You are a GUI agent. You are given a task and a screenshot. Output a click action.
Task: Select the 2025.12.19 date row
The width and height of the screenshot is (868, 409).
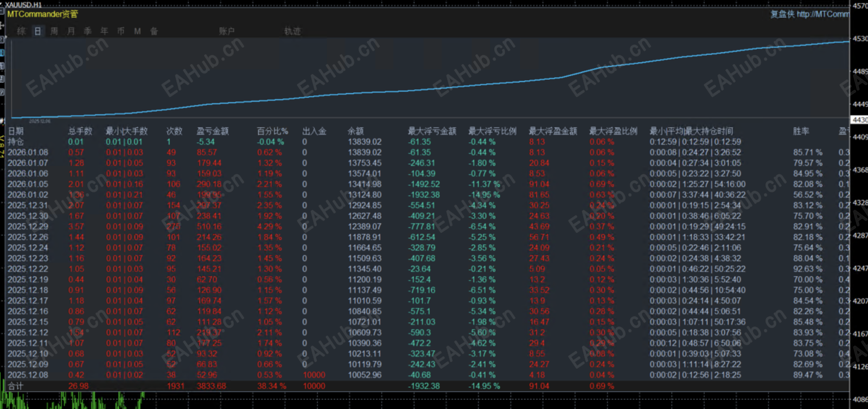(x=28, y=280)
